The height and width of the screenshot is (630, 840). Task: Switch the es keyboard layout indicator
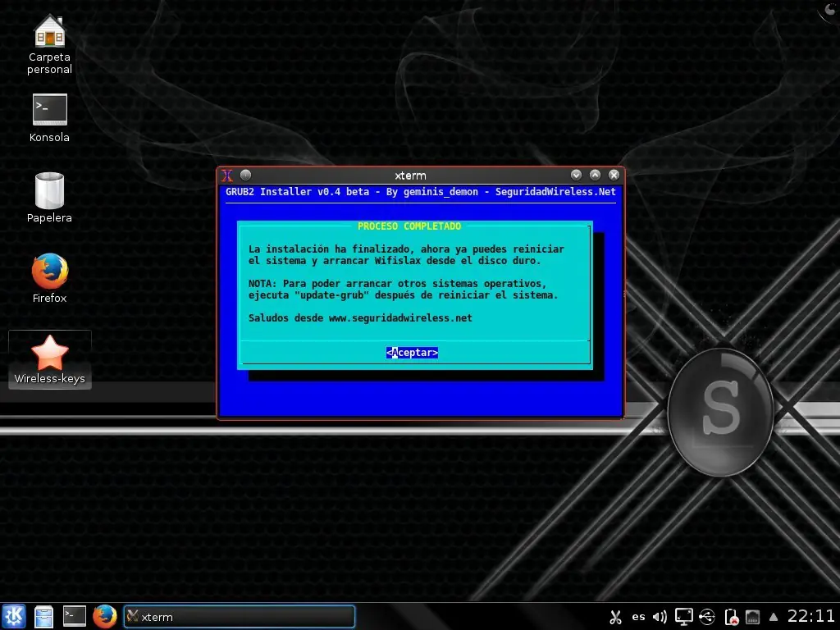tap(638, 617)
